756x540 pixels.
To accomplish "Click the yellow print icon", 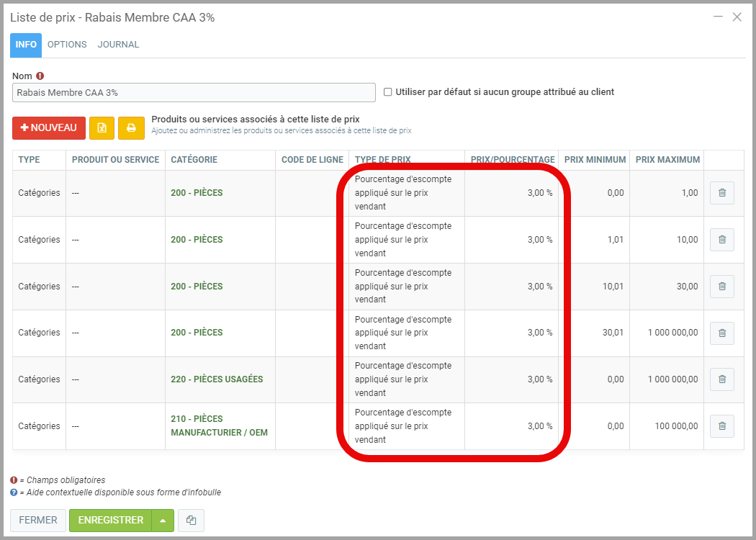I will [x=131, y=128].
